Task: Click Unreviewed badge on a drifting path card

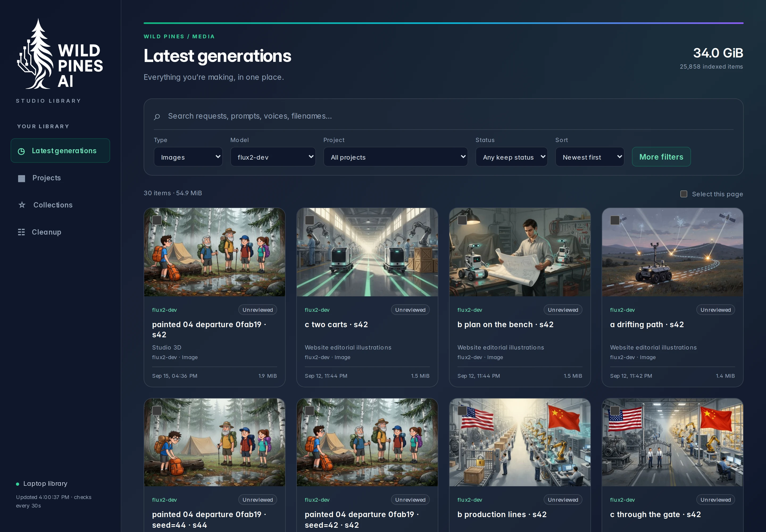Action: [716, 310]
